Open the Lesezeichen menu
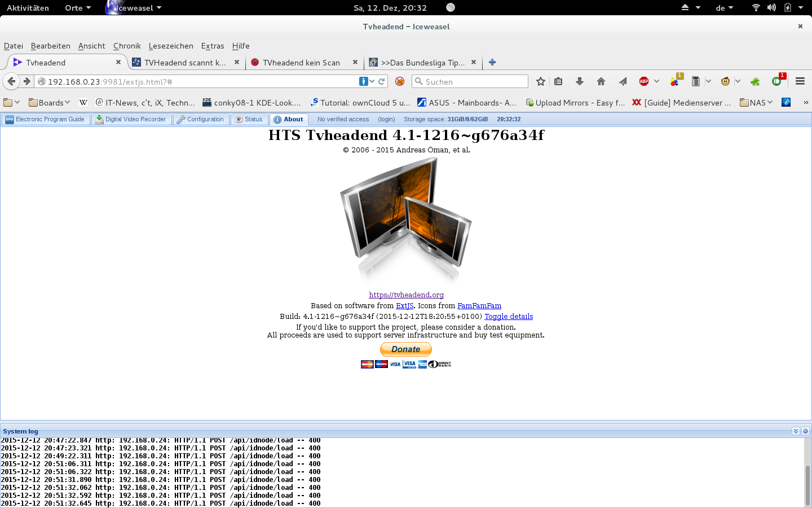 pos(171,46)
